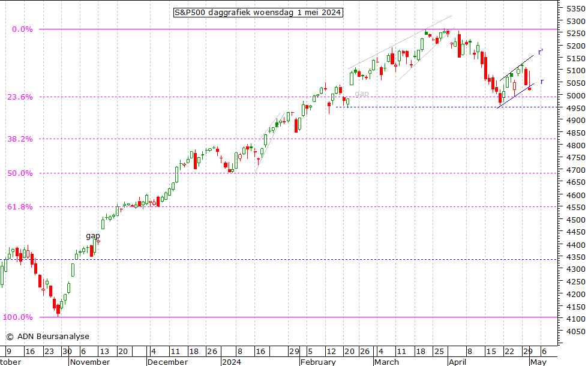This screenshot has height=366, width=588.
Task: Click the '© ADN Beursanalyse' copyright text
Action: click(47, 337)
